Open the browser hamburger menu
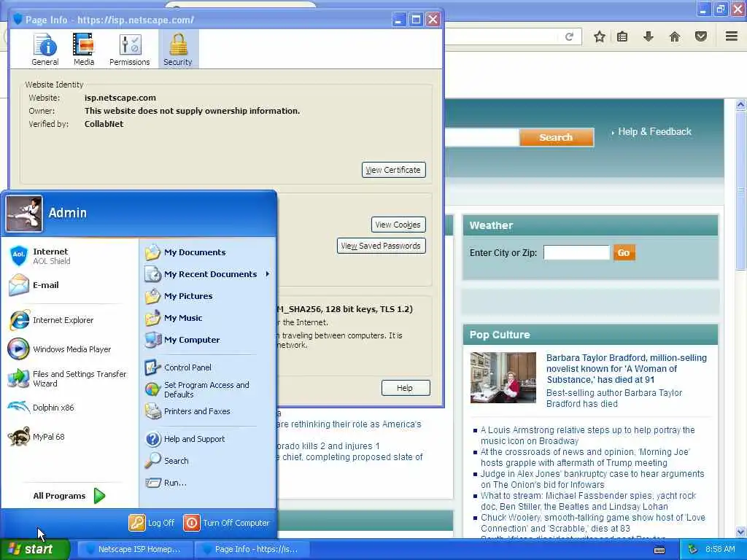The width and height of the screenshot is (747, 560). pyautogui.click(x=732, y=36)
